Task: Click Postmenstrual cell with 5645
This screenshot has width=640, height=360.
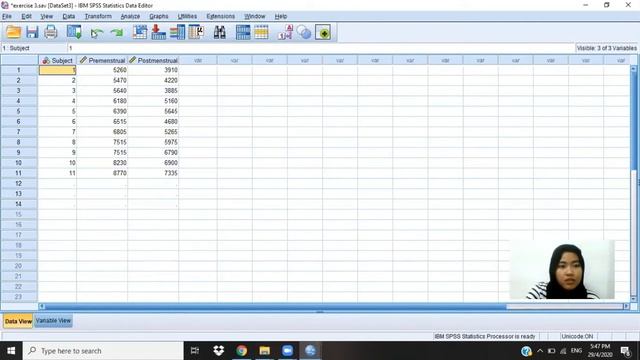Action: pyautogui.click(x=153, y=111)
